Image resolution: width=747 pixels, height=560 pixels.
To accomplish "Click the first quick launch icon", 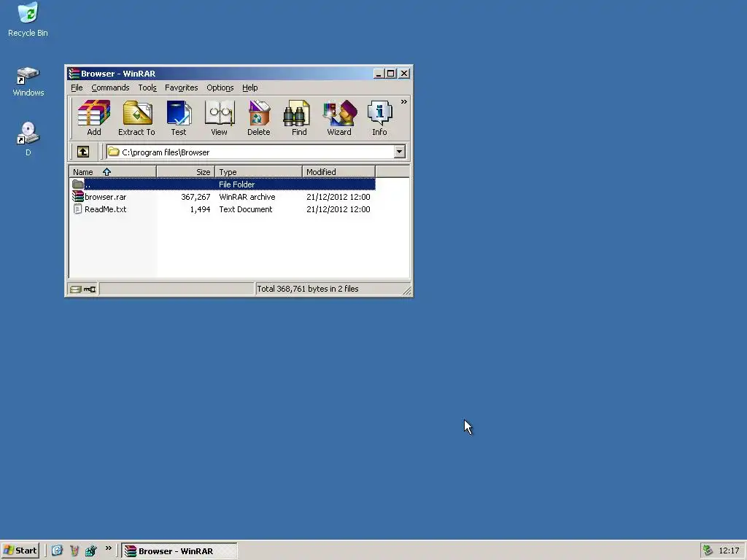I will pos(57,551).
